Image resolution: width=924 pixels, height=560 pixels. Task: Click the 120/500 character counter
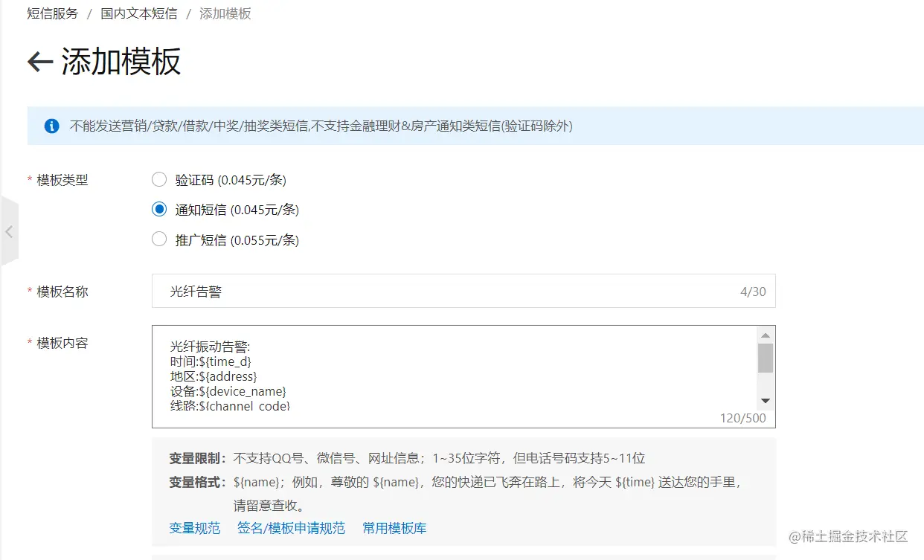[x=742, y=418]
